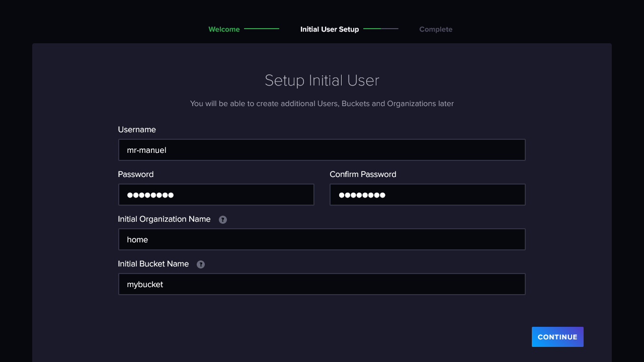644x362 pixels.
Task: Click into the Password input field
Action: (216, 195)
